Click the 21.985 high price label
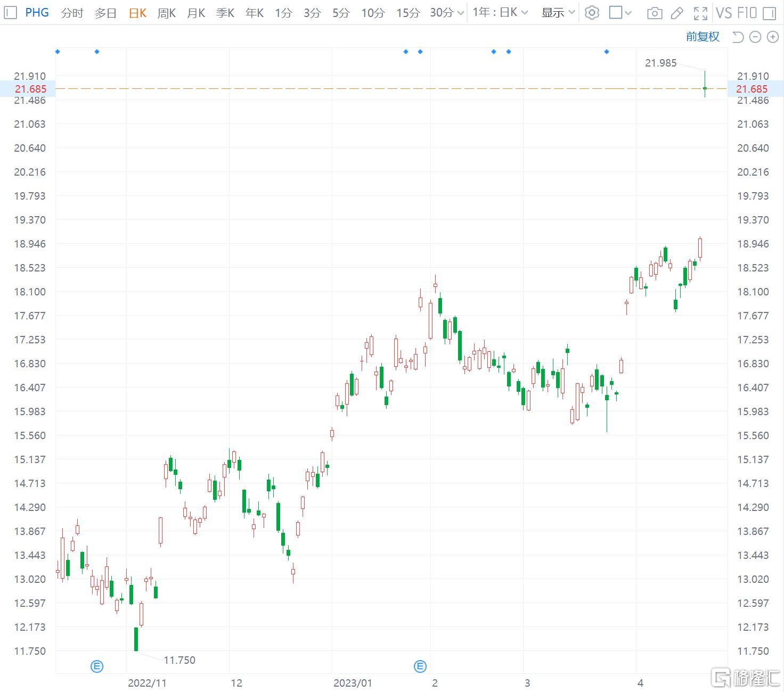Screen dimensions: 784x692 pyautogui.click(x=660, y=63)
